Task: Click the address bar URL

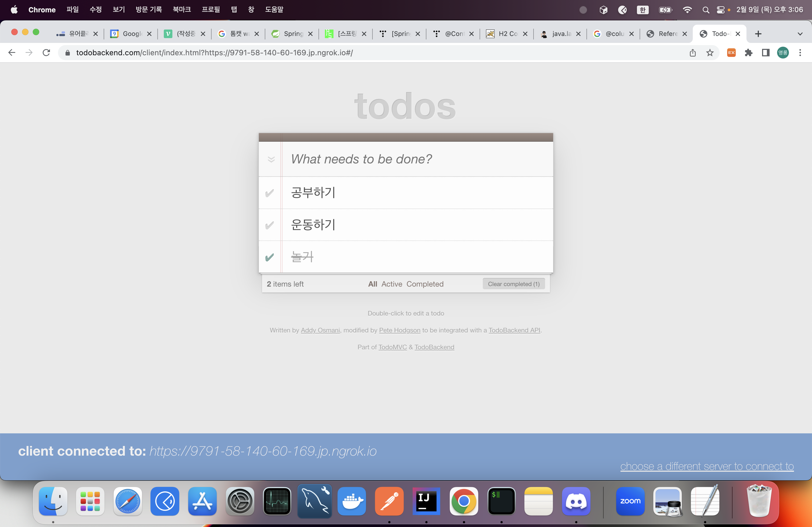Action: click(x=214, y=53)
